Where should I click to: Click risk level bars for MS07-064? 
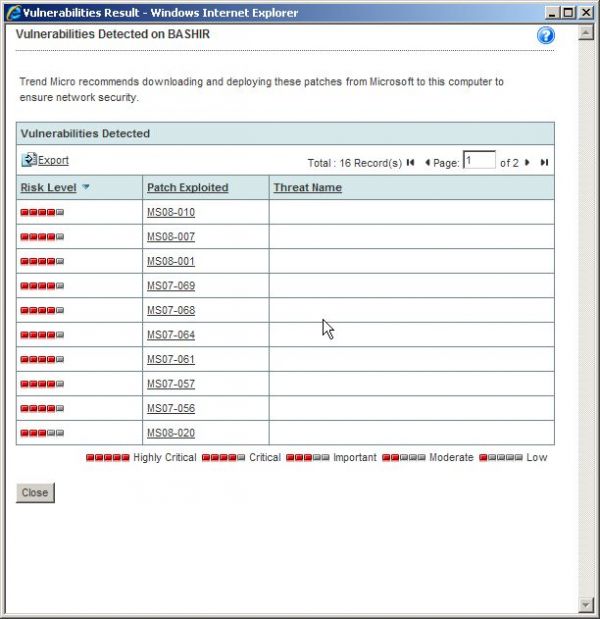(42, 335)
